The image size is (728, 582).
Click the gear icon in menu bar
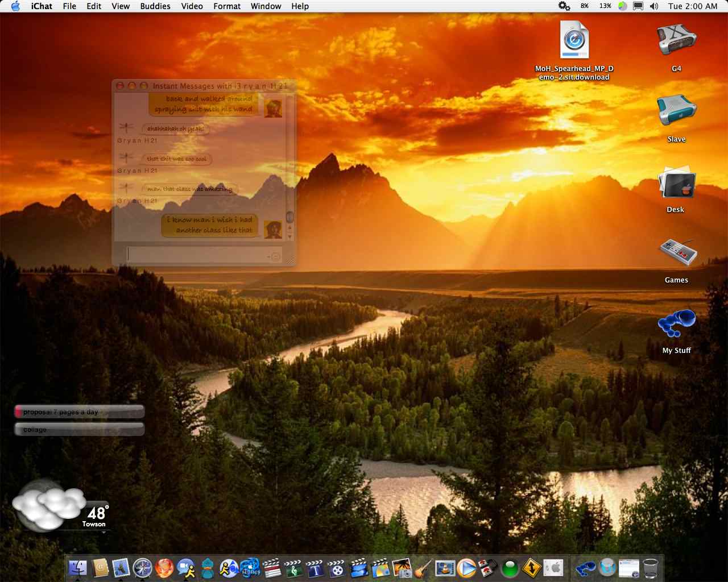click(x=564, y=6)
